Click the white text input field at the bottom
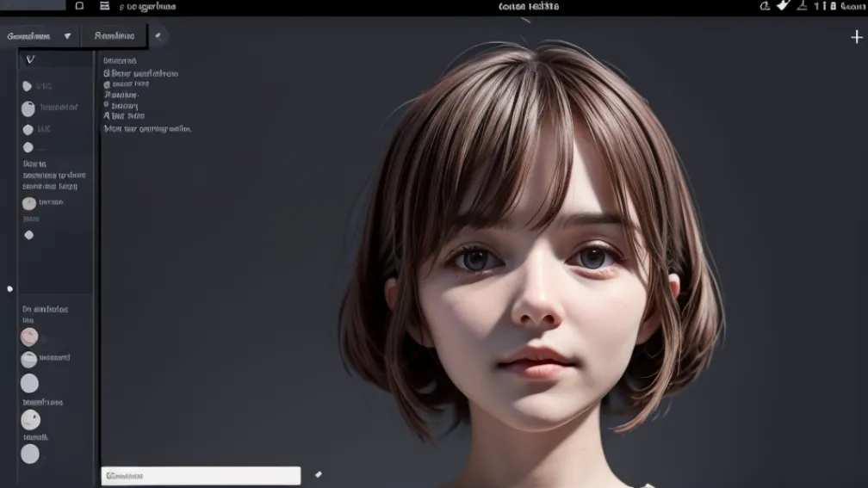Viewport: 868px width, 488px height. (x=201, y=476)
